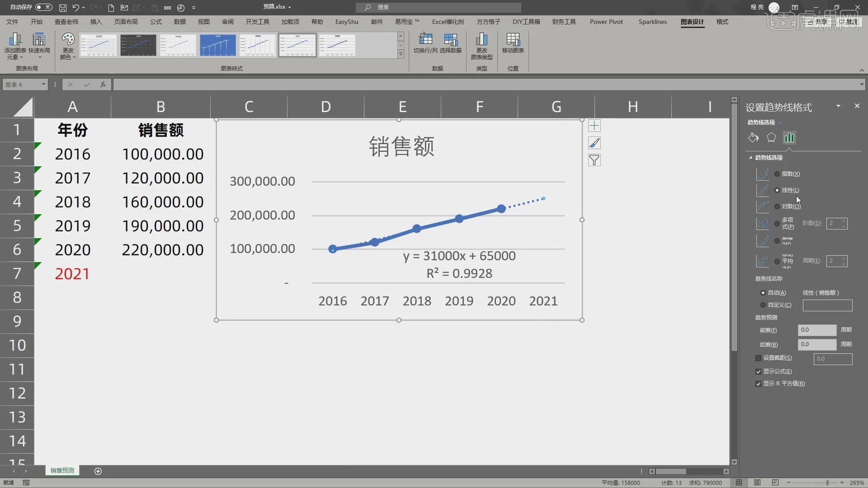
Task: Open the Power Pivot ribbon tab
Action: (606, 22)
